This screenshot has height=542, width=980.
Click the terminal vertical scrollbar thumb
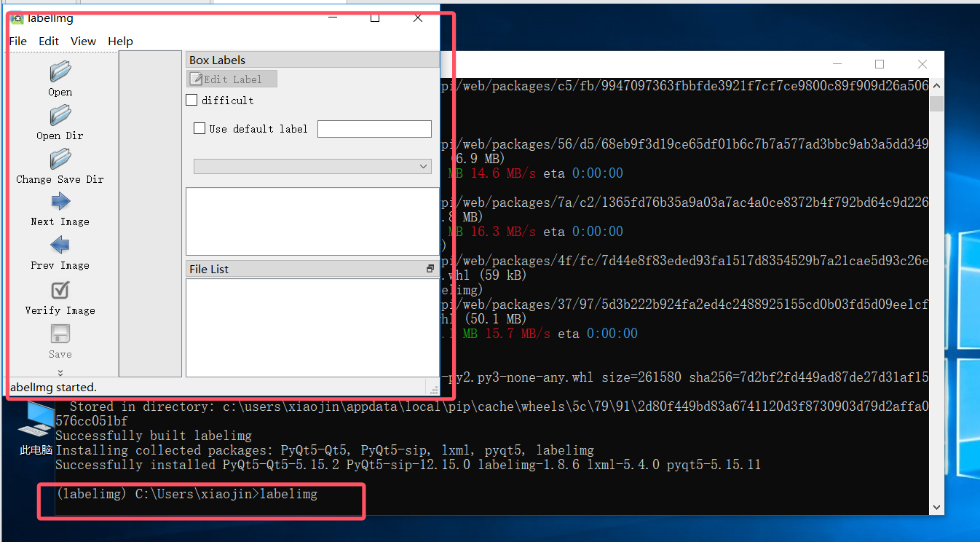point(936,103)
